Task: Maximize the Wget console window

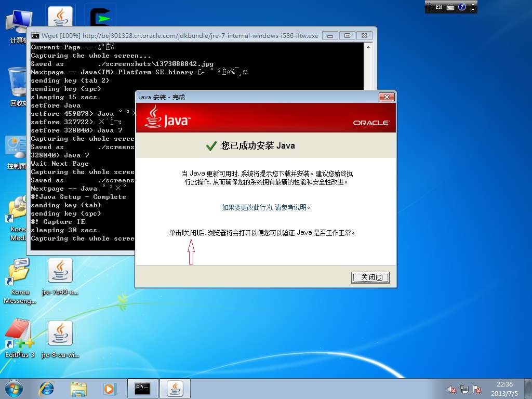Action: tap(348, 36)
